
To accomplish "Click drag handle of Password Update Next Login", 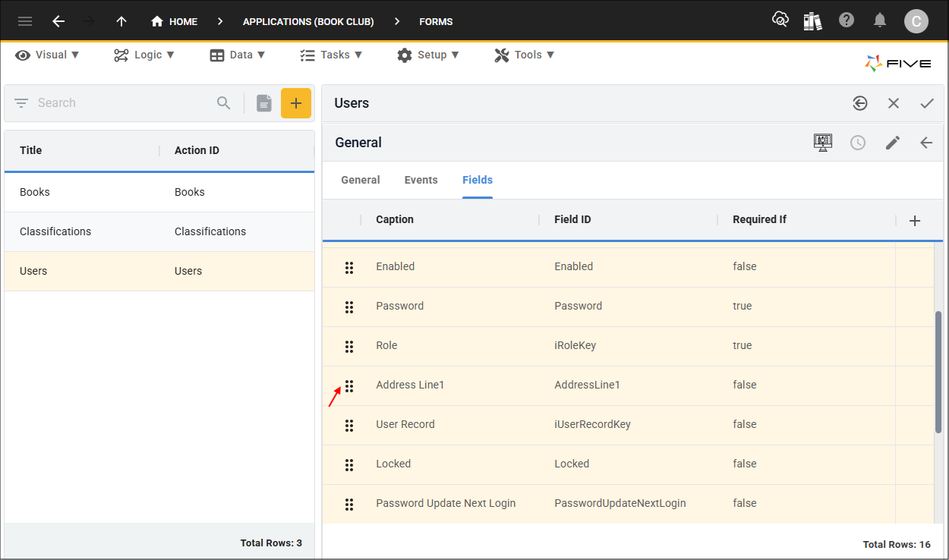I will [349, 504].
